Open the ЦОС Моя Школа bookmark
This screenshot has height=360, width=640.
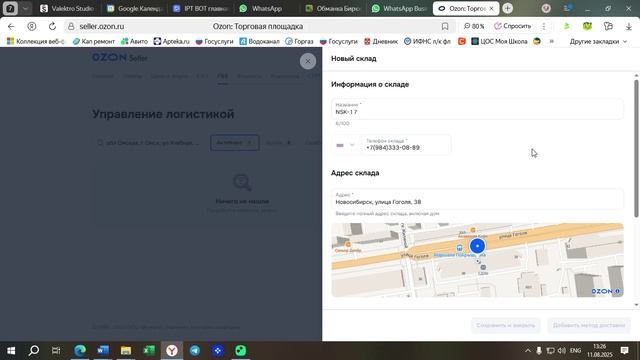click(499, 41)
